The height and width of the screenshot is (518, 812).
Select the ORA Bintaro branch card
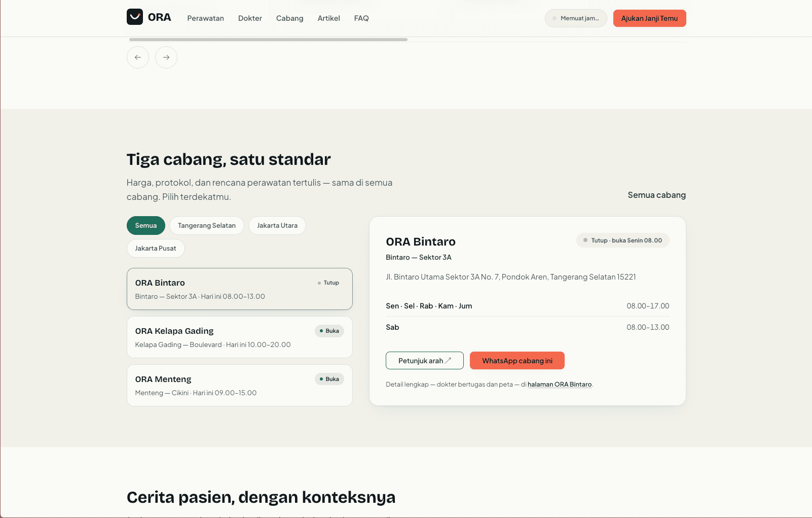(x=240, y=289)
